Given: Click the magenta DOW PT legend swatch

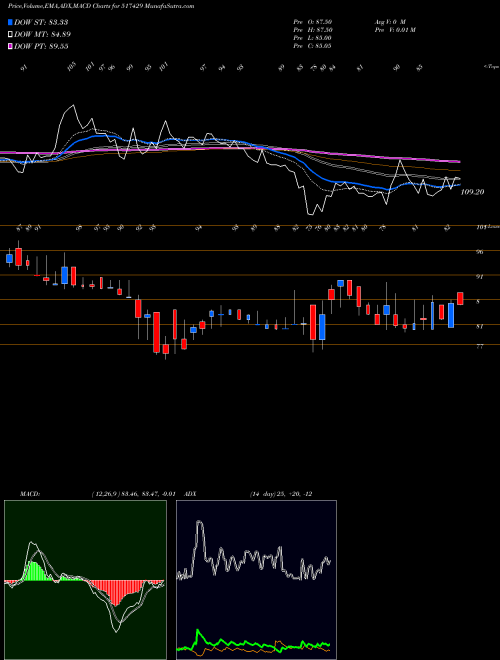Looking at the screenshot, I should tap(11, 46).
